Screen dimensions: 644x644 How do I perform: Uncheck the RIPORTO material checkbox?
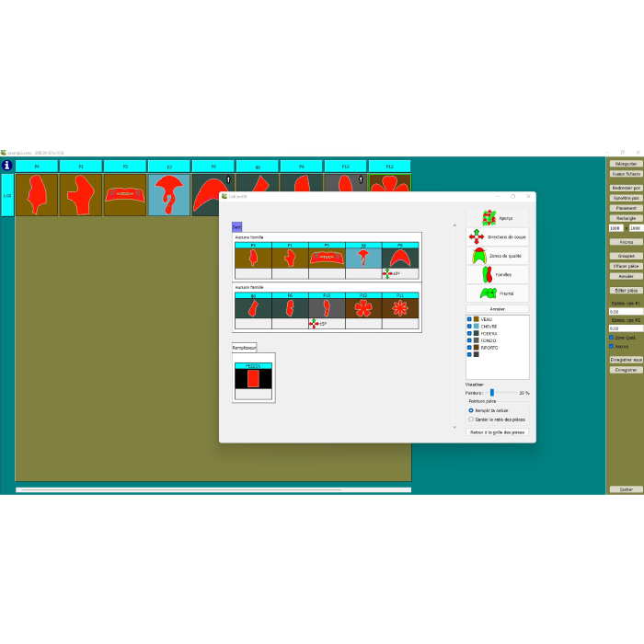pos(469,347)
